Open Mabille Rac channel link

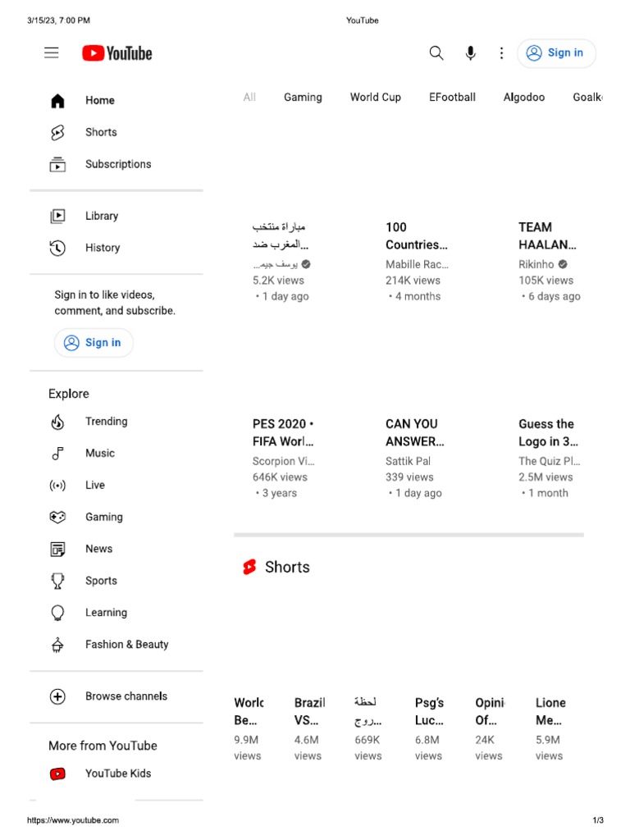click(x=417, y=265)
